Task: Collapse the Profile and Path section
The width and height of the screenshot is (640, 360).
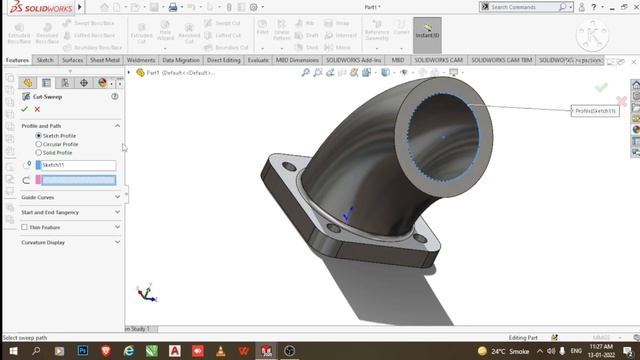Action: (118, 126)
